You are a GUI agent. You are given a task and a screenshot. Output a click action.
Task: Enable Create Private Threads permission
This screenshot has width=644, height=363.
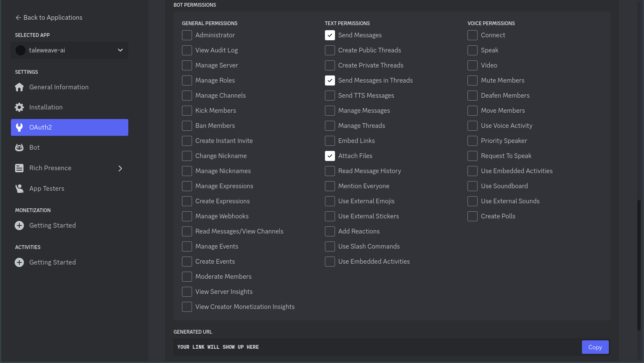(330, 65)
